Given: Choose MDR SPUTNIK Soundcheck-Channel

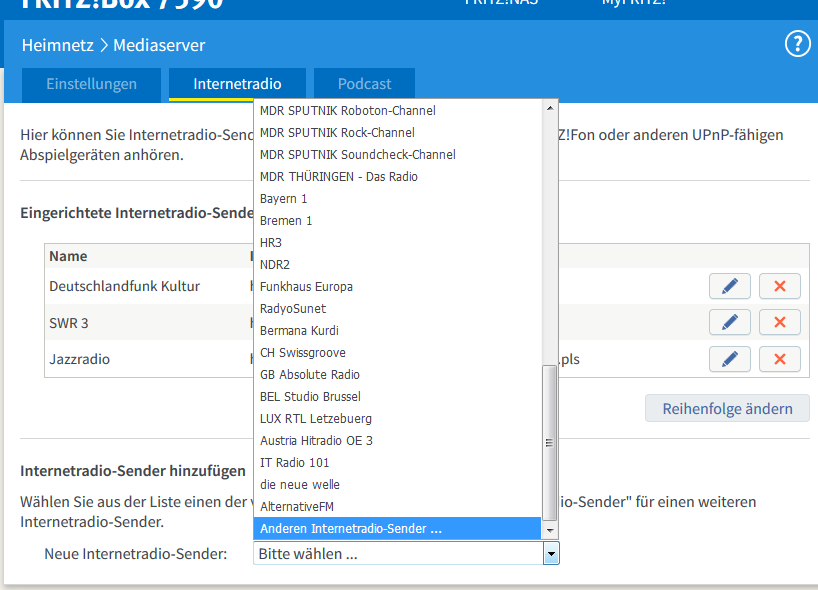Looking at the screenshot, I should click(x=398, y=154).
